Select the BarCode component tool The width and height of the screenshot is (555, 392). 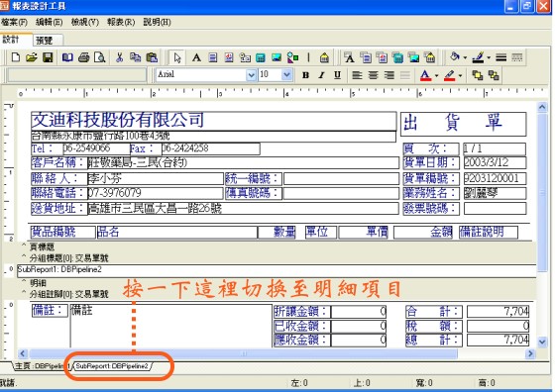(x=324, y=57)
